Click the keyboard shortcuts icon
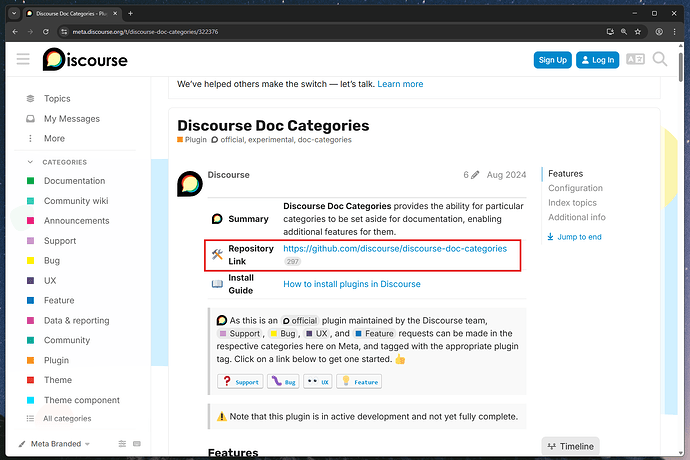The height and width of the screenshot is (460, 690). click(x=137, y=444)
